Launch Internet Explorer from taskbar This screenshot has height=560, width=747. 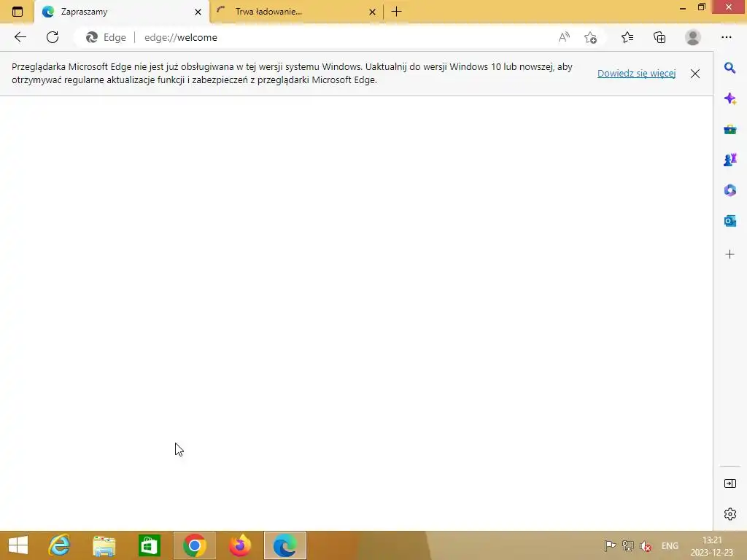pyautogui.click(x=59, y=545)
